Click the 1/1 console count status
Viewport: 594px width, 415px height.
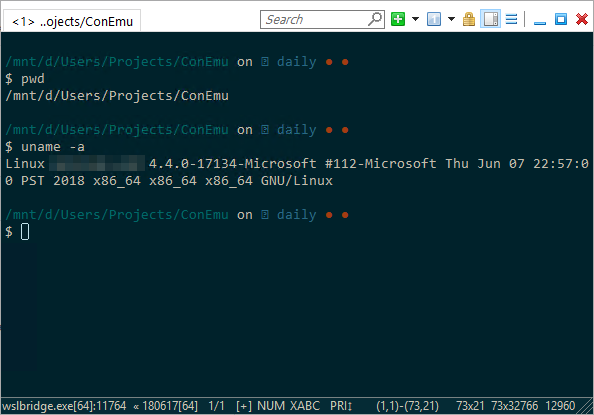216,406
